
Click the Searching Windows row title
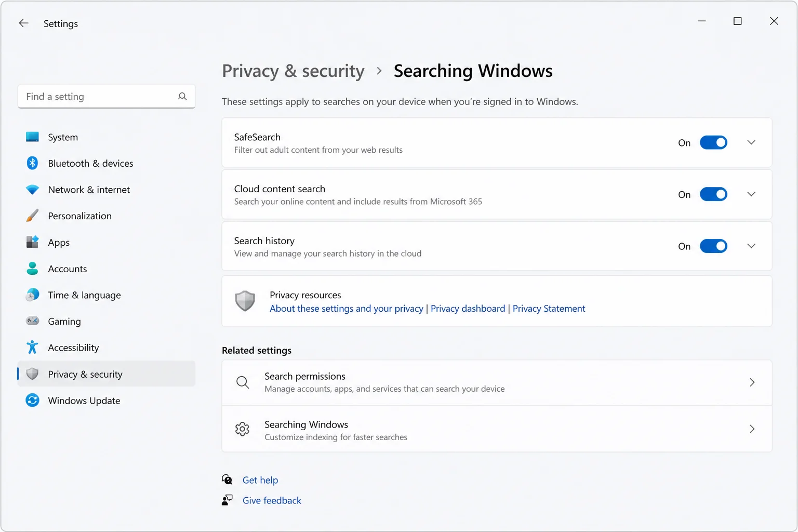point(306,424)
